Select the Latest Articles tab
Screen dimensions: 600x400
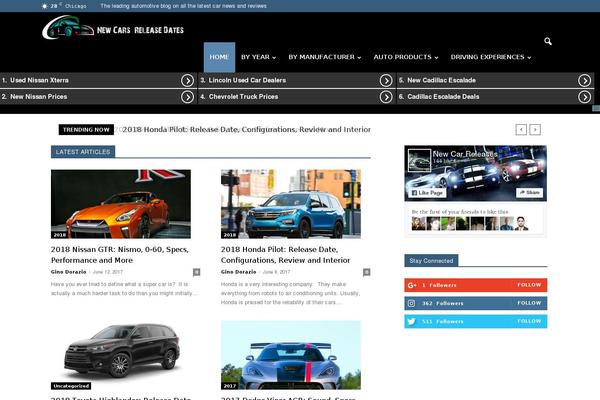(83, 152)
